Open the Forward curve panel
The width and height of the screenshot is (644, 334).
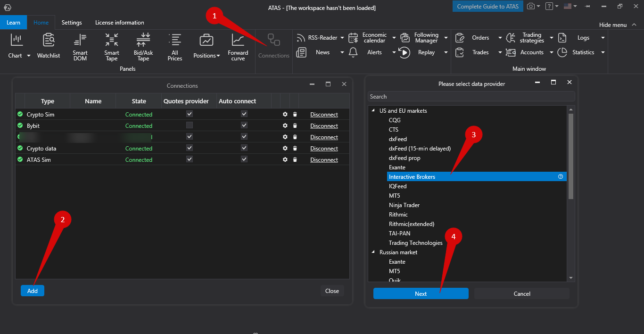238,48
